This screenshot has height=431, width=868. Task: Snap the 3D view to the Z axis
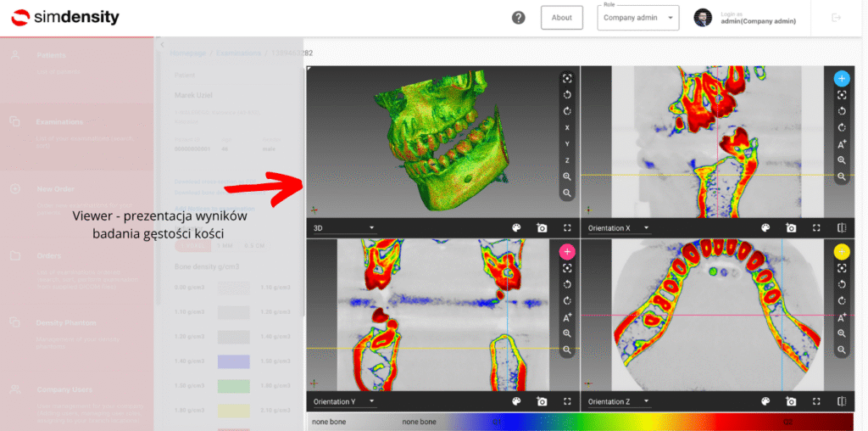point(567,160)
